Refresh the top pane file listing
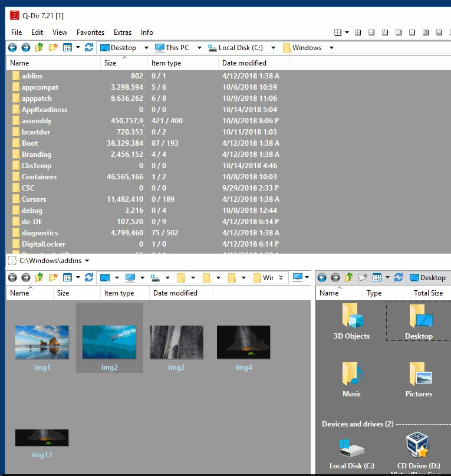 pos(89,48)
